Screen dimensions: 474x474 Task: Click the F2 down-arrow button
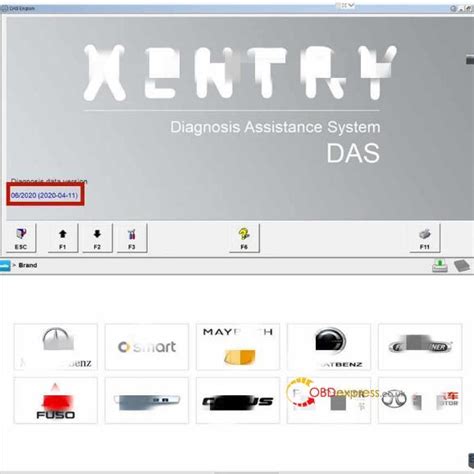coord(97,238)
